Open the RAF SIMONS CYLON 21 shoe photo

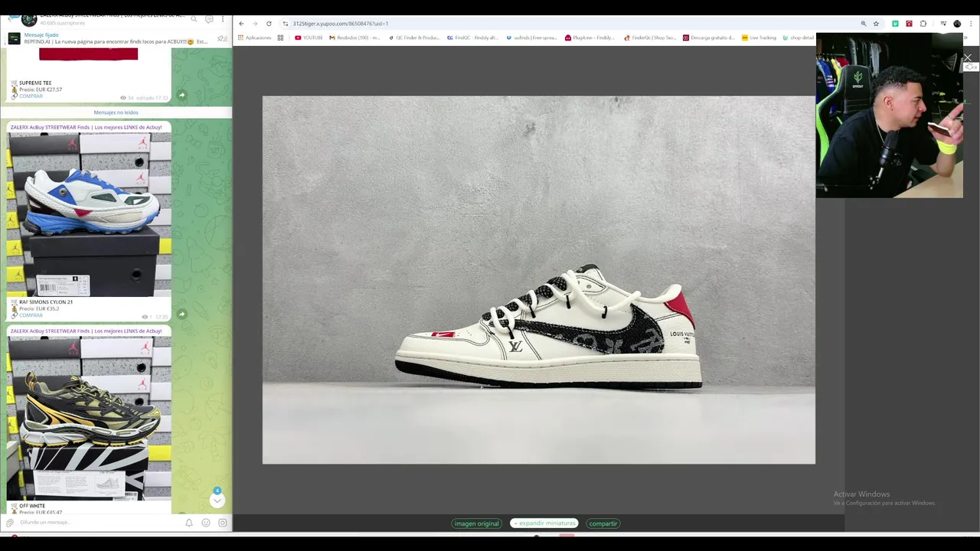click(89, 214)
